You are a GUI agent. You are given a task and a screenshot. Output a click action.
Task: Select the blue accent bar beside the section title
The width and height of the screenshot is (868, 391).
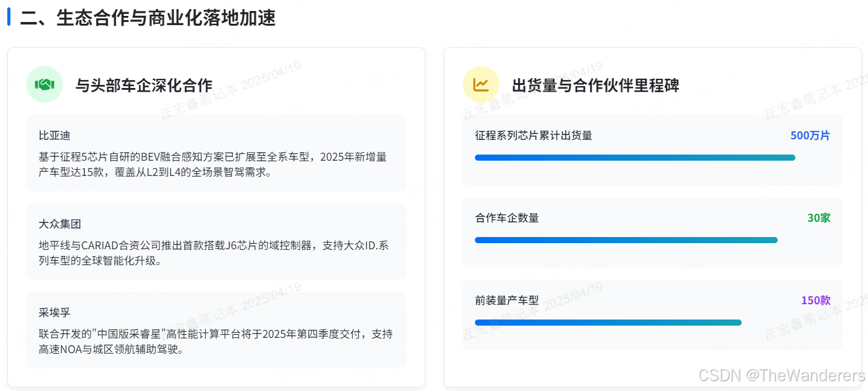pos(9,18)
